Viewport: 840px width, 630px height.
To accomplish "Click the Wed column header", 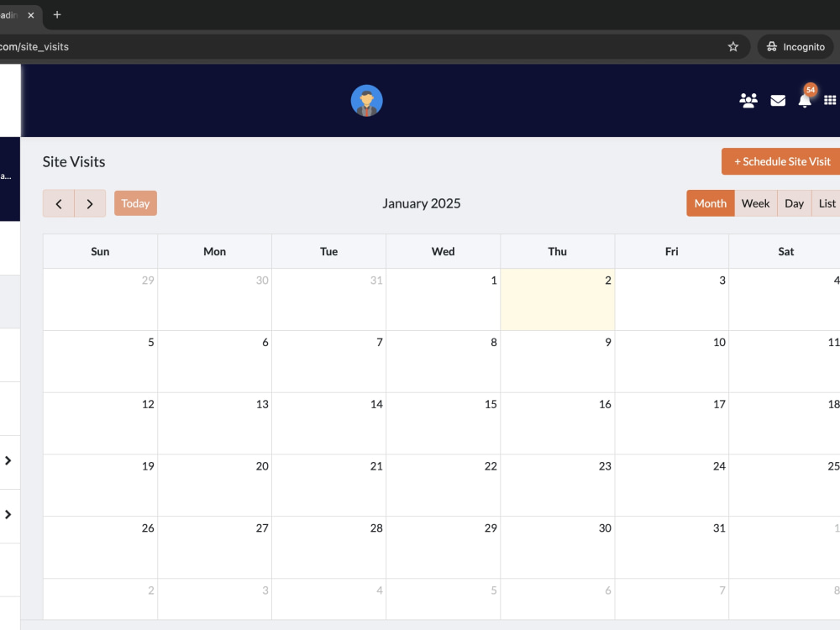I will [443, 251].
